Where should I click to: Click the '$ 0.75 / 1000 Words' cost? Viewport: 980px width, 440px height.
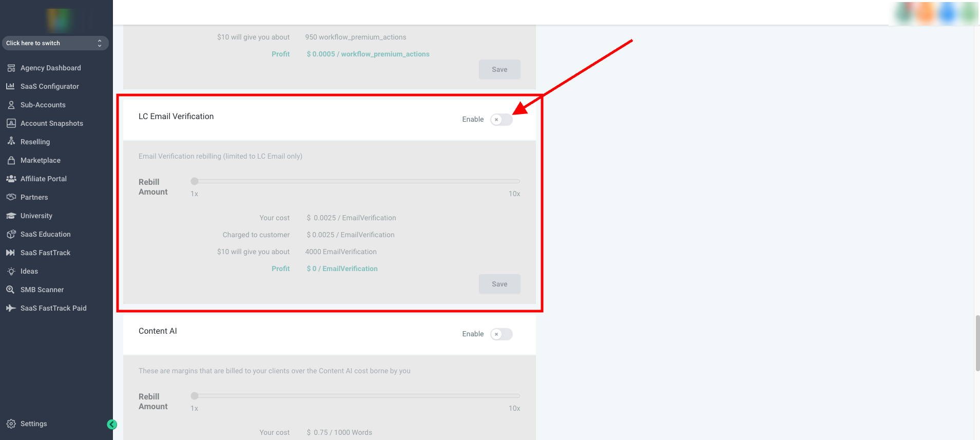(339, 432)
